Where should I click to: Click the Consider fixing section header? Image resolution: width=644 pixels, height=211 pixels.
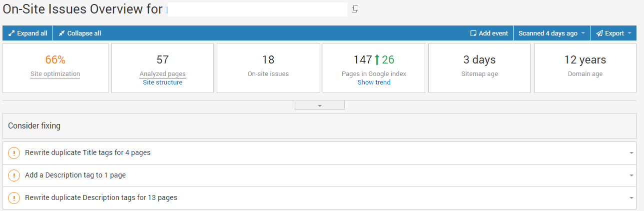(34, 126)
